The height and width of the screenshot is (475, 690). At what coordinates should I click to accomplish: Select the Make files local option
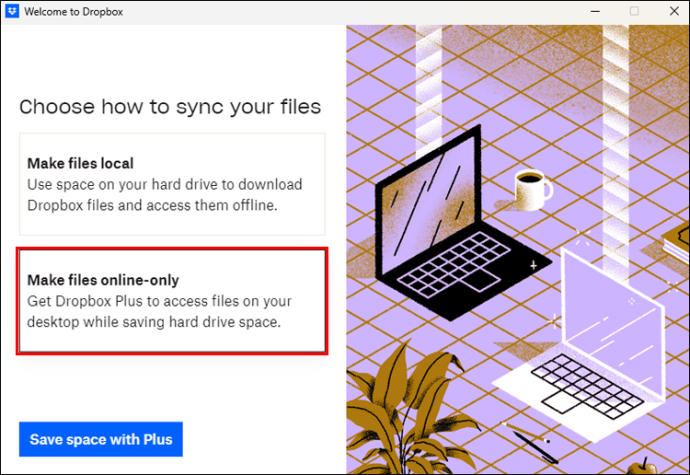172,184
